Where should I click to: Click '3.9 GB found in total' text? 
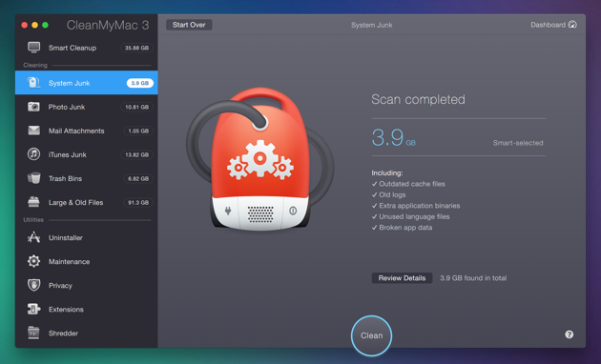[473, 278]
